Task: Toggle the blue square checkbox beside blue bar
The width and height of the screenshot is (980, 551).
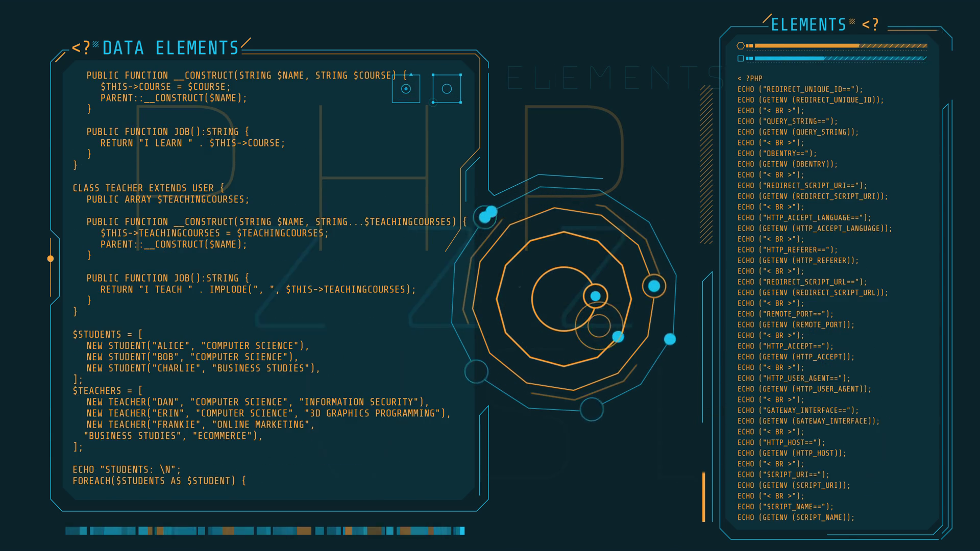Action: (x=741, y=59)
